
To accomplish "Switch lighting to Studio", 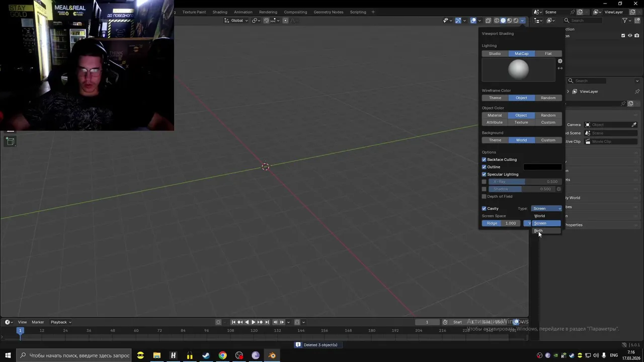I will pyautogui.click(x=495, y=54).
